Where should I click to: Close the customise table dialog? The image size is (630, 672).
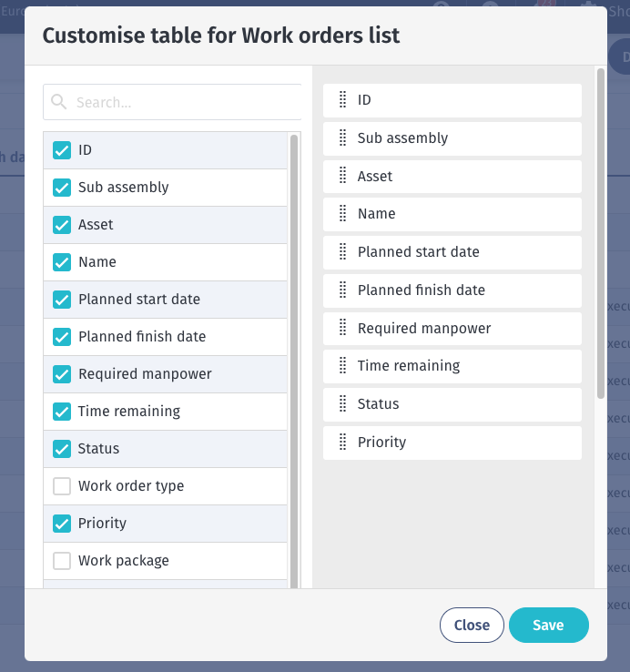click(x=472, y=625)
